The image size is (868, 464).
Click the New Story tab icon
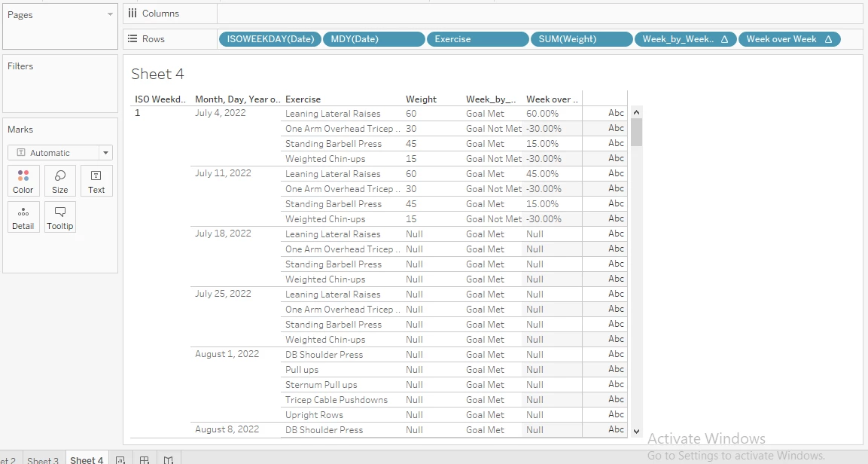pos(169,459)
